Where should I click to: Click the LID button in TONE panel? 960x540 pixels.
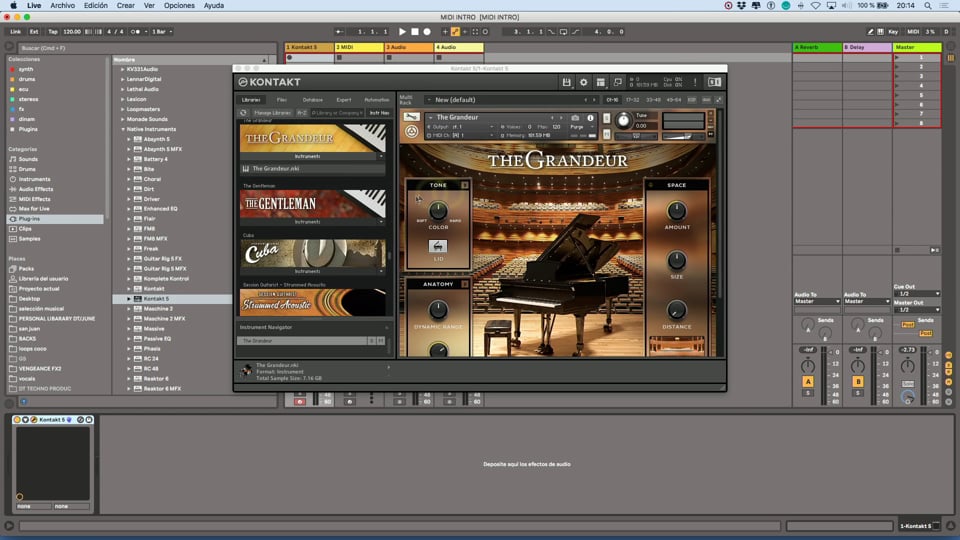click(438, 246)
